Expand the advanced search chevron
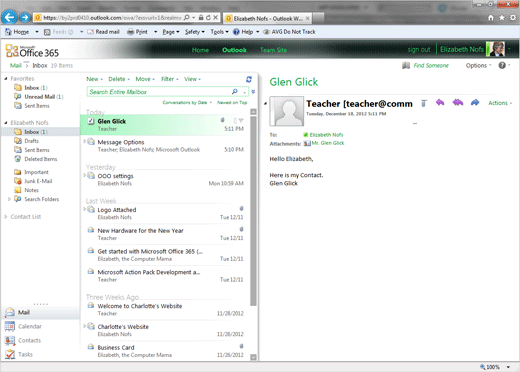 coord(253,92)
